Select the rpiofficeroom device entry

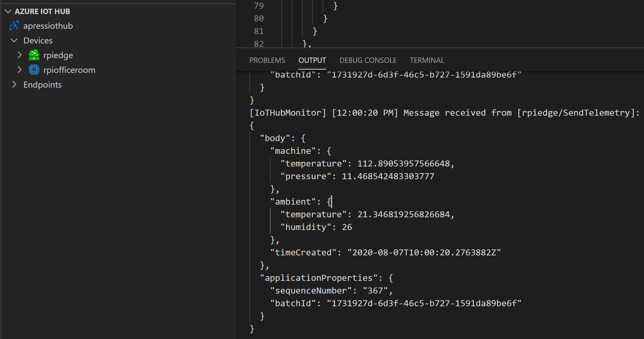coord(70,70)
